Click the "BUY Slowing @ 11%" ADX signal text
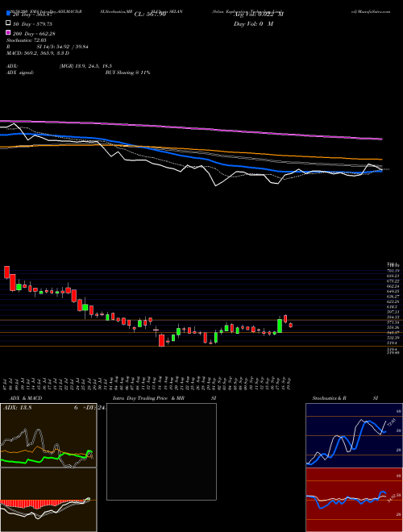This screenshot has width=403, height=532. pos(127,73)
